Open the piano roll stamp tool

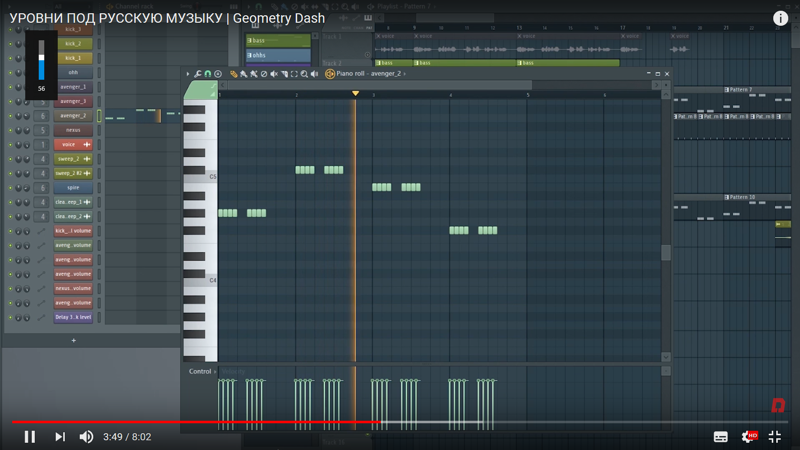[218, 74]
